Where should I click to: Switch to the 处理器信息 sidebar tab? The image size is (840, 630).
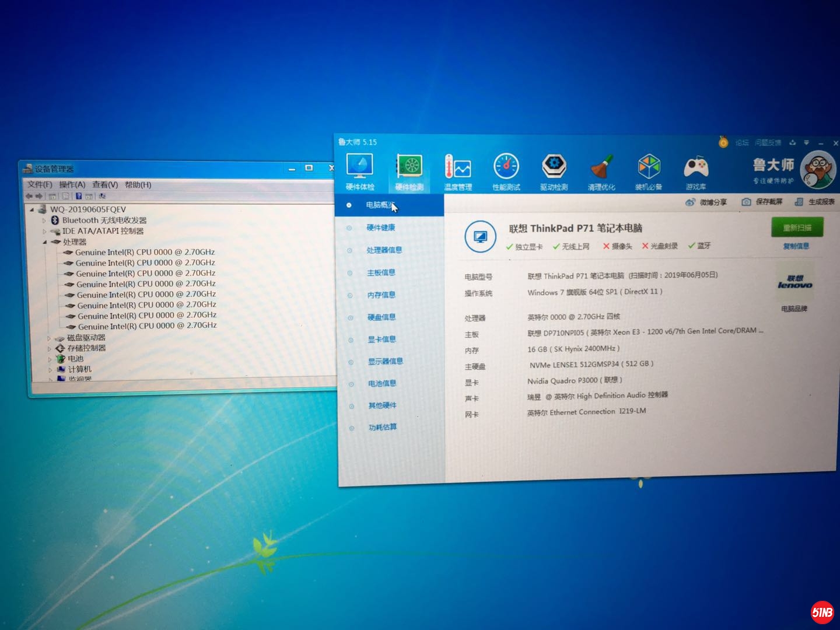(x=384, y=250)
